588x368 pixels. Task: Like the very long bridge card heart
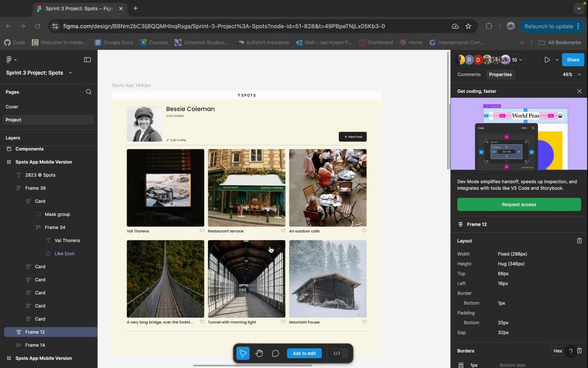pos(202,322)
